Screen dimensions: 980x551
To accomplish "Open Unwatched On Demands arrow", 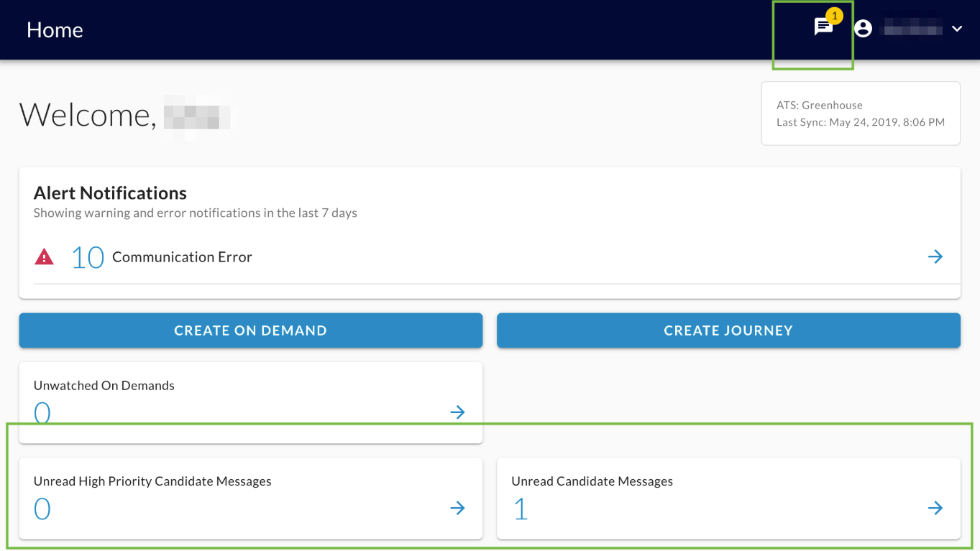I will (457, 412).
